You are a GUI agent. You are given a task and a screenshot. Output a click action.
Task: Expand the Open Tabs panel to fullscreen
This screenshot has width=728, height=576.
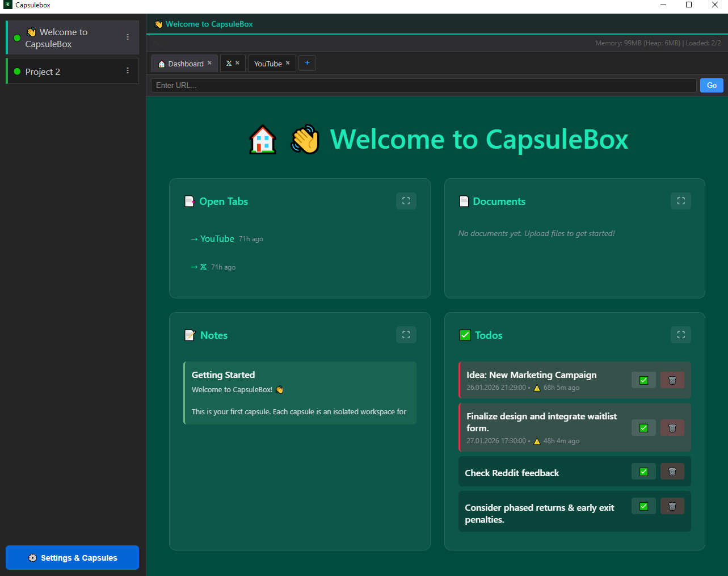(406, 201)
